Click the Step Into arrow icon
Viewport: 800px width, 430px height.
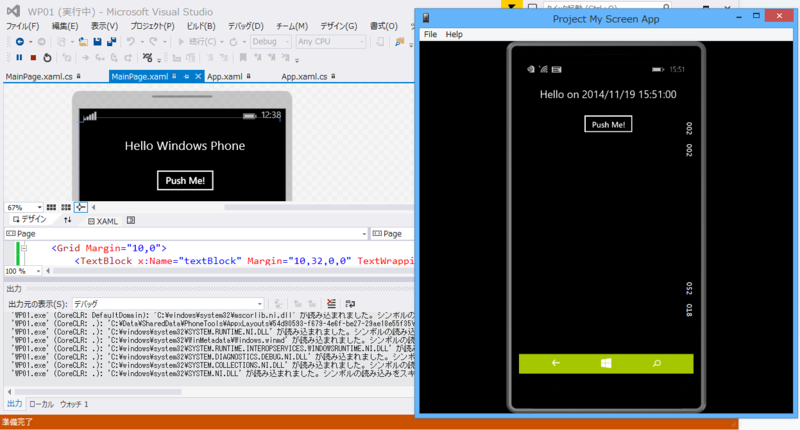100,58
